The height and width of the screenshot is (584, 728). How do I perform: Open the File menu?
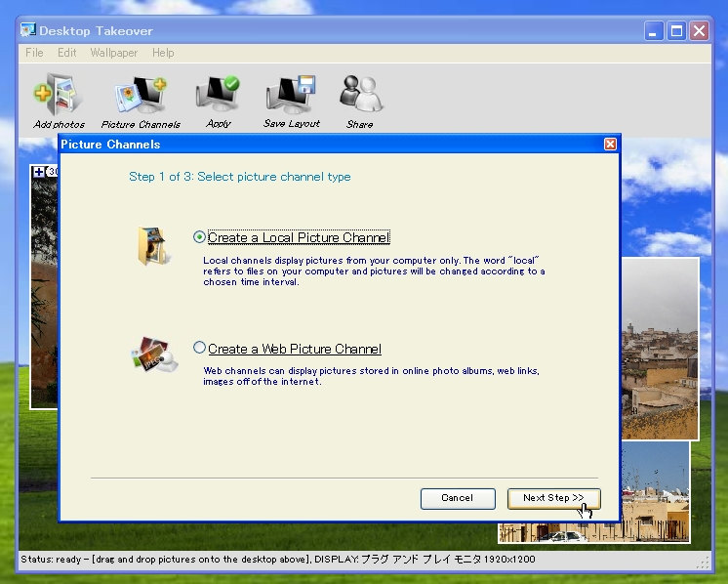34,53
